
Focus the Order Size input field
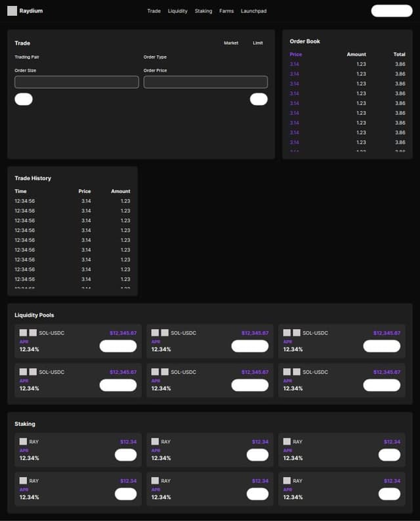click(77, 82)
